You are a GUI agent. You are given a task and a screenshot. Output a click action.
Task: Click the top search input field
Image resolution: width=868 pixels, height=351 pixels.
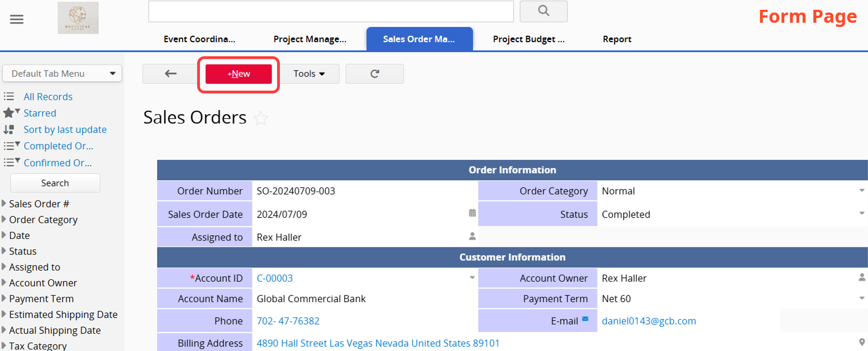pyautogui.click(x=331, y=11)
